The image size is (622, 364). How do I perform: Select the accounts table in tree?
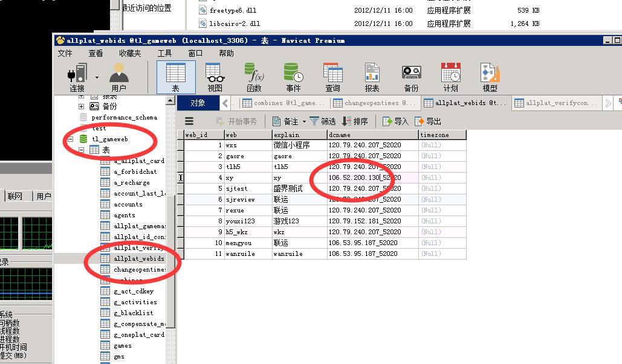click(x=128, y=205)
